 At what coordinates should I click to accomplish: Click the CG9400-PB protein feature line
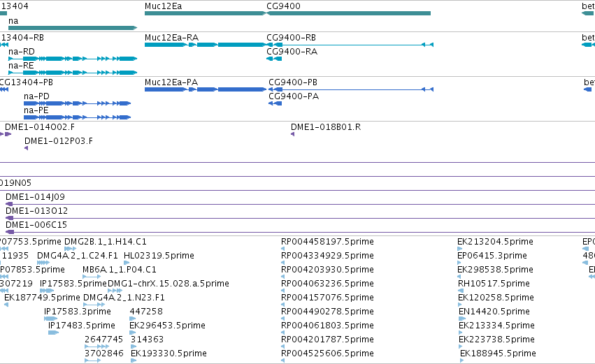pyautogui.click(x=351, y=89)
